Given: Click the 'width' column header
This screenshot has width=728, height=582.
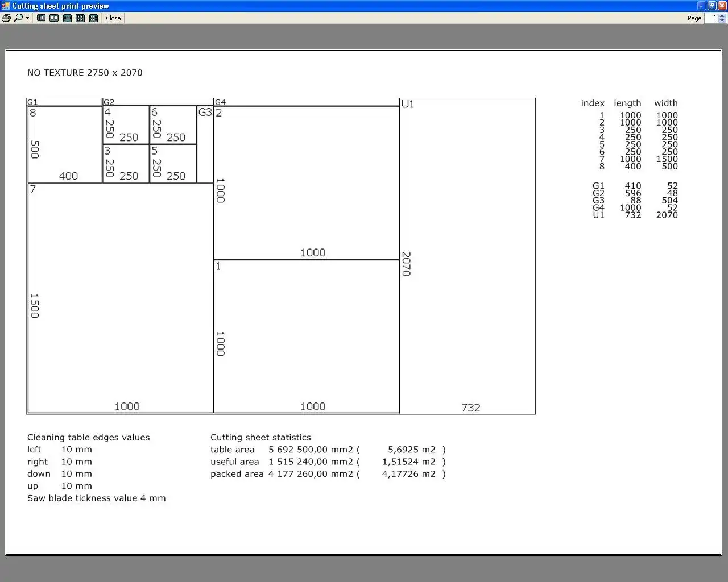Looking at the screenshot, I should pyautogui.click(x=666, y=103).
